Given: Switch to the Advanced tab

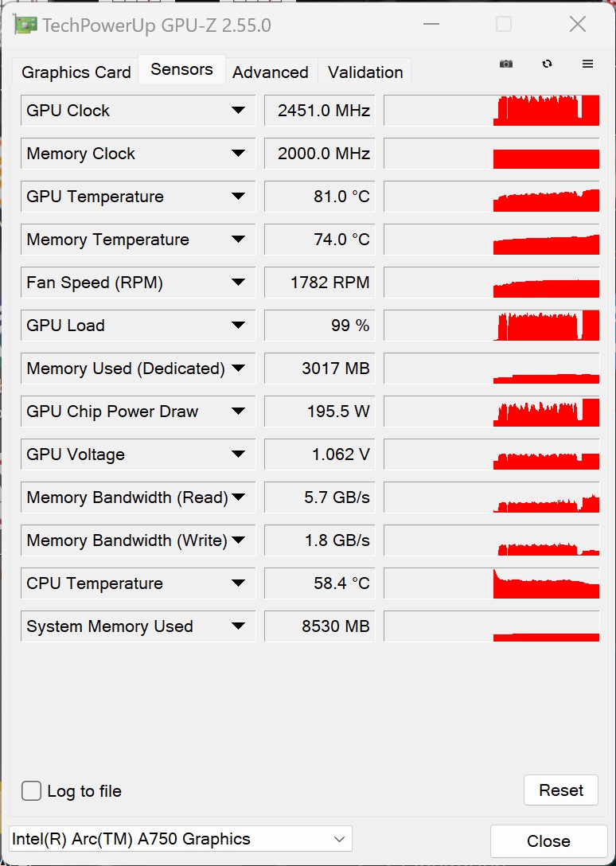Looking at the screenshot, I should tap(271, 72).
